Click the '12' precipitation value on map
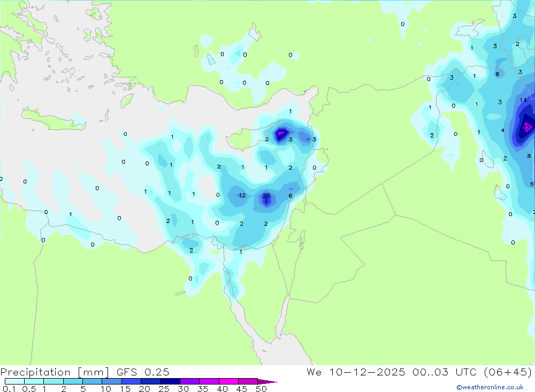The image size is (535, 392). (x=242, y=196)
